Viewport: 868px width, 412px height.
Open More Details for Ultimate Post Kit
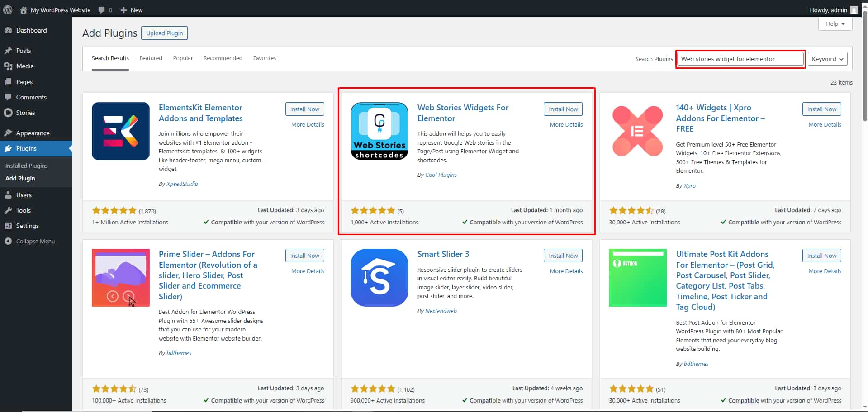[x=825, y=271]
